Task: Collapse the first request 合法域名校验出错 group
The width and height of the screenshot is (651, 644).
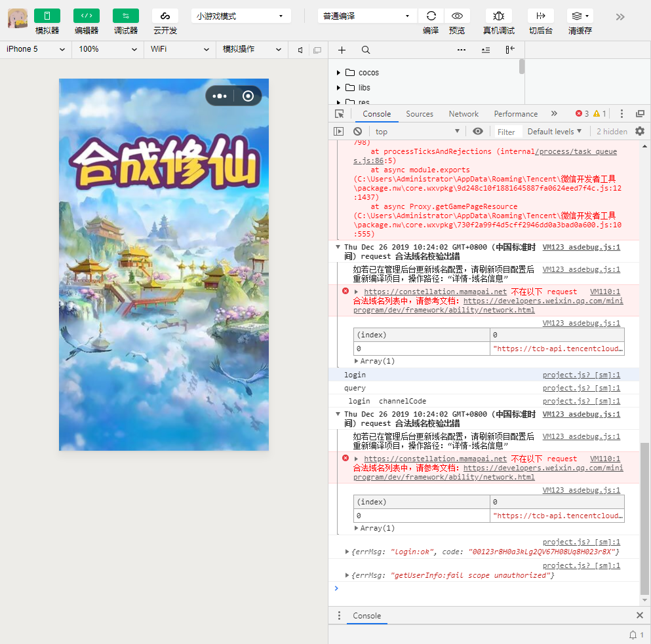Action: coord(338,247)
